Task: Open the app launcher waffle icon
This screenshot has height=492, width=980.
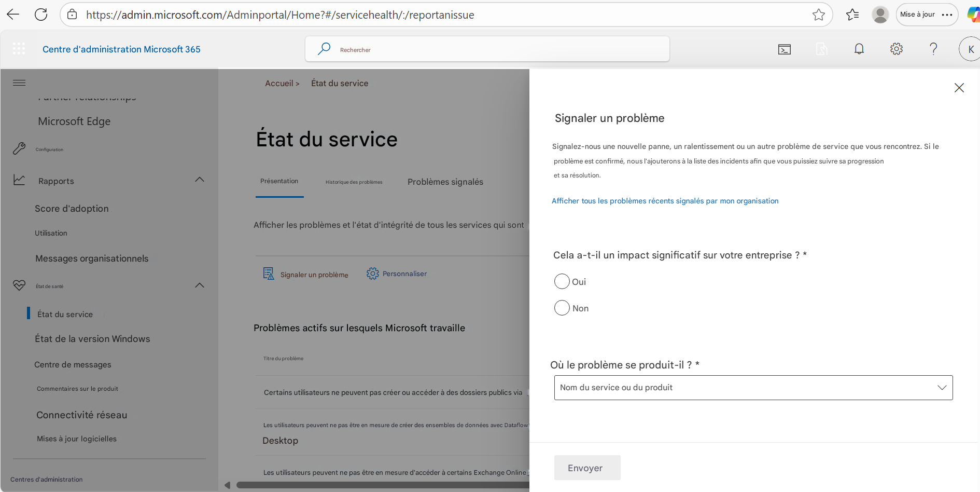Action: pyautogui.click(x=19, y=49)
